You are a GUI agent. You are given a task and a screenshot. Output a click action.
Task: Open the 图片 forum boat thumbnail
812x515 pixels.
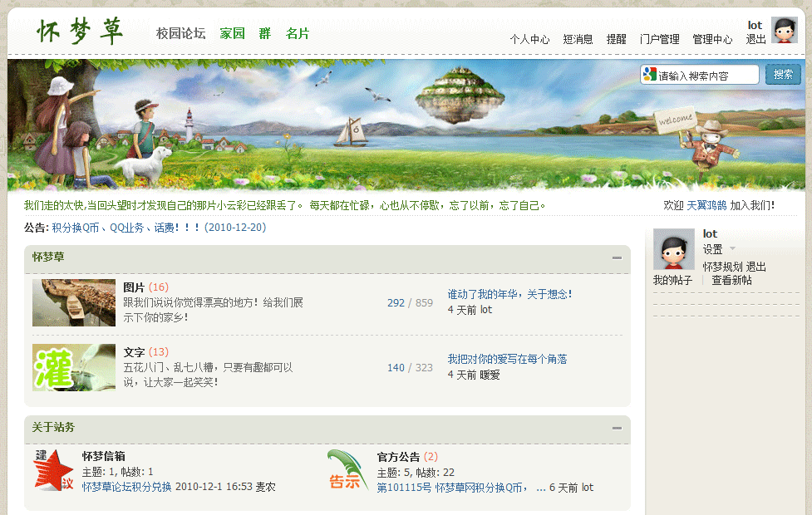tap(73, 303)
